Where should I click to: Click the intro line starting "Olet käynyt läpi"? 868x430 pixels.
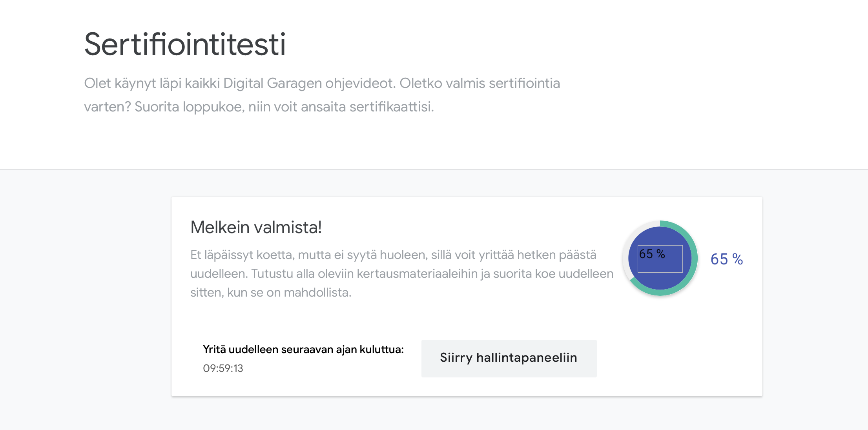click(x=322, y=83)
